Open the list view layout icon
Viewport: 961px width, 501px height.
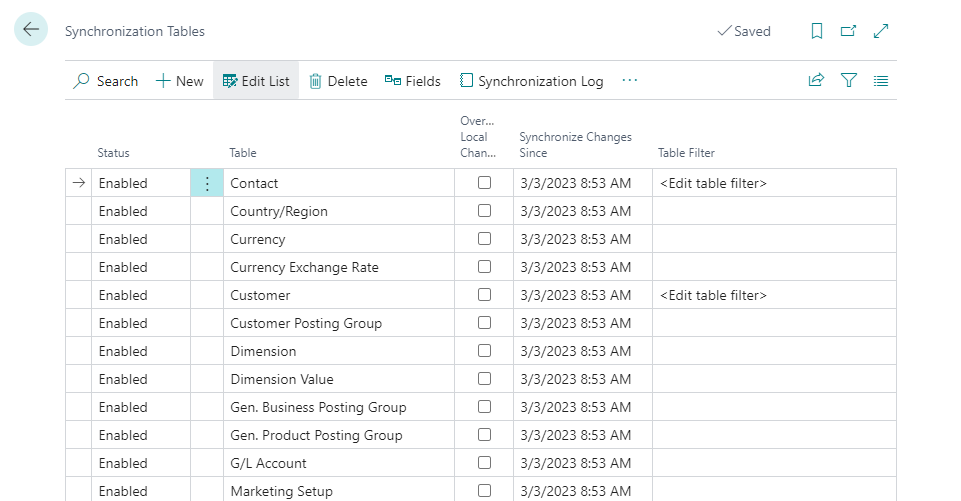pos(881,81)
